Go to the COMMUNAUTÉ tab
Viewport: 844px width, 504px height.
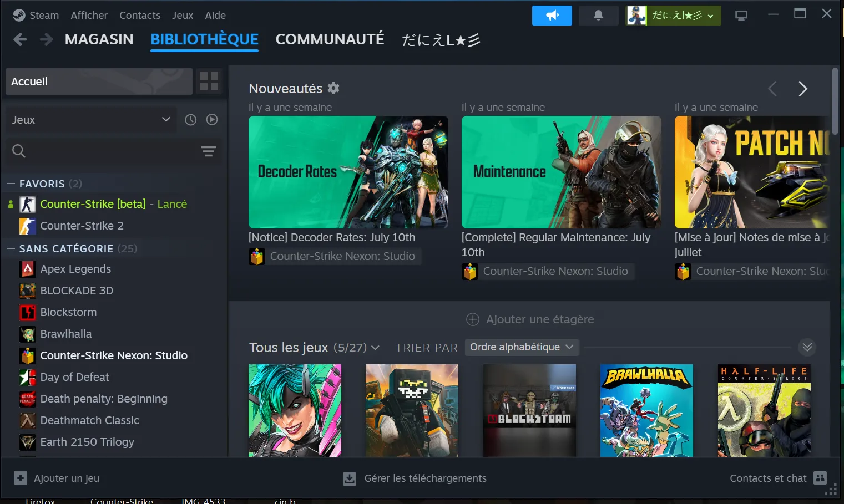(x=330, y=39)
